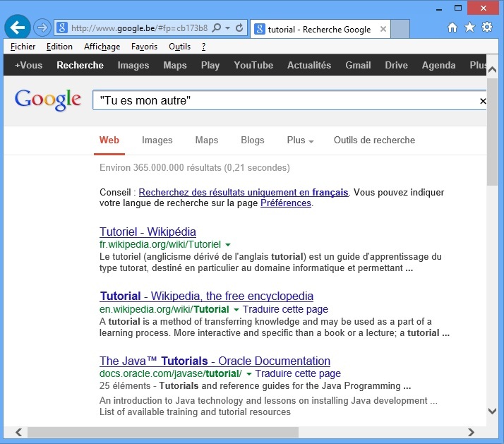This screenshot has height=444, width=504.
Task: Open 'Tutorial - Wikipedia, the free encyclopedia'
Action: (206, 296)
